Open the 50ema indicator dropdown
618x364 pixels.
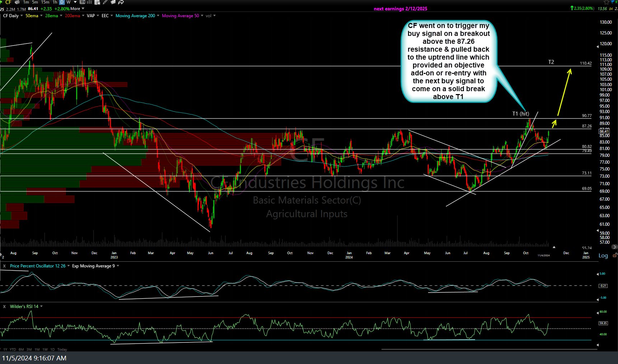coord(41,16)
